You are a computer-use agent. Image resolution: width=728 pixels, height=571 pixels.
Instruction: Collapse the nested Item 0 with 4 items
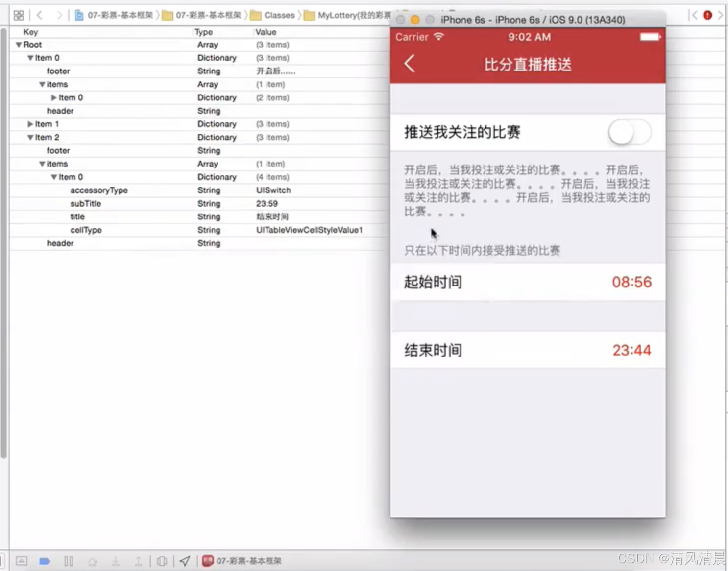pos(54,177)
